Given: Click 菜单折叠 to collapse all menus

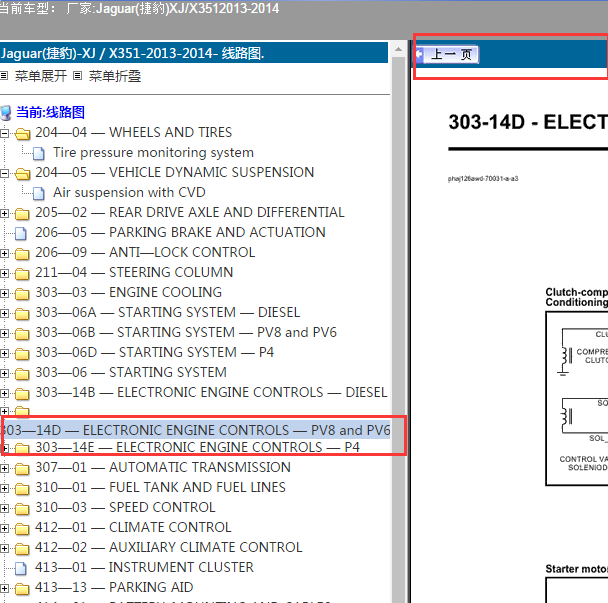Looking at the screenshot, I should [115, 76].
